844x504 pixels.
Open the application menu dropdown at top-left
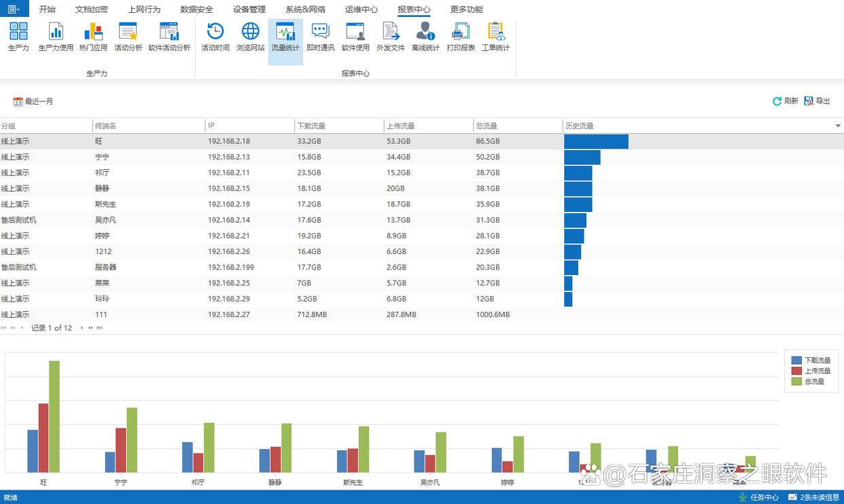pos(14,9)
